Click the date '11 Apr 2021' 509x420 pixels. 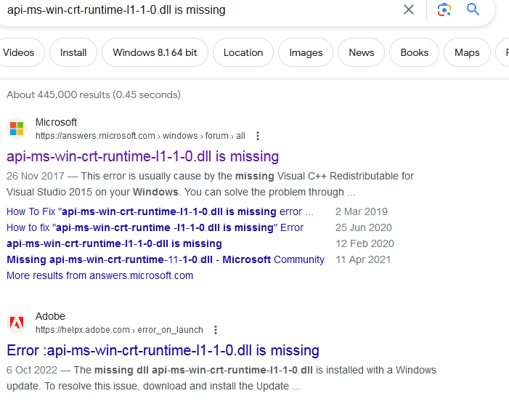click(x=363, y=259)
